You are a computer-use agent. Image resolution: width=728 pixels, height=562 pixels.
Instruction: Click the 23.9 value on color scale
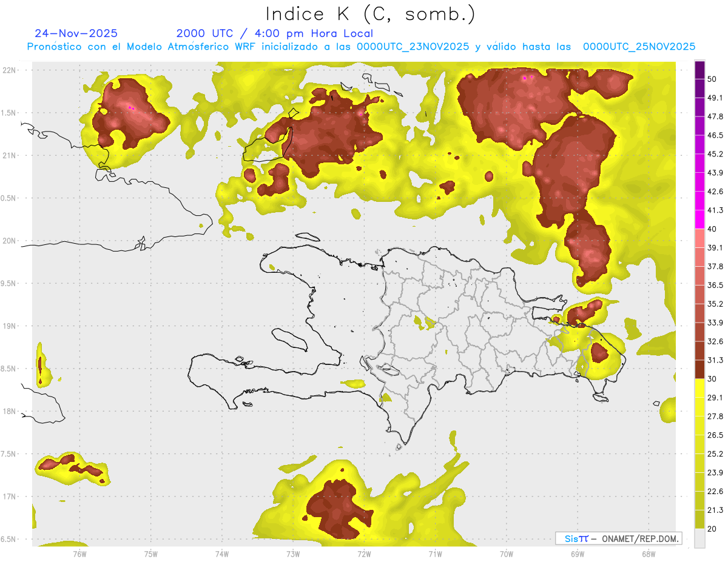click(715, 473)
